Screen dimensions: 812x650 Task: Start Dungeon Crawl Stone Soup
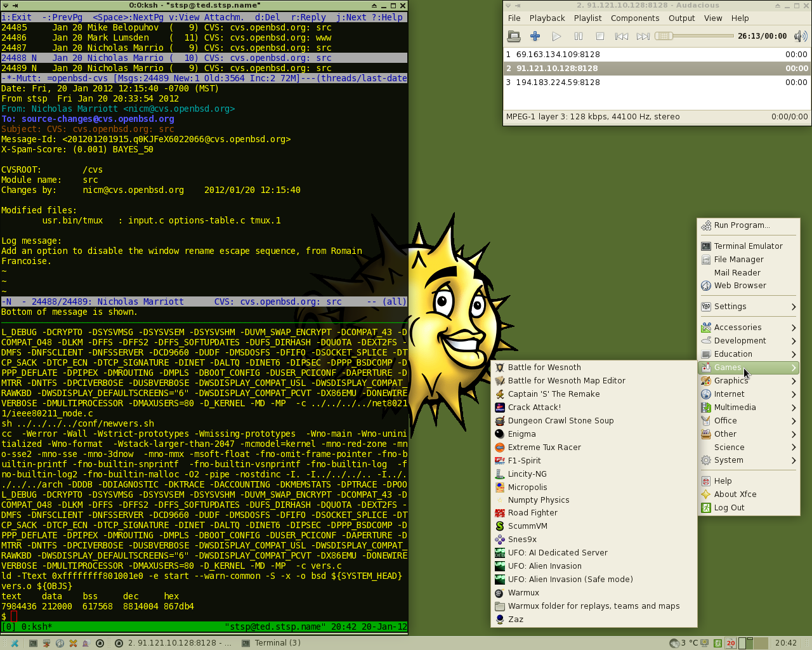pos(560,421)
